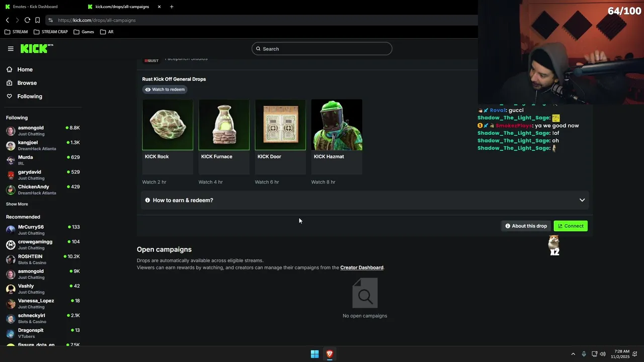Open MrCurryS6 recommended channel avatar
The height and width of the screenshot is (362, 644).
pyautogui.click(x=11, y=230)
